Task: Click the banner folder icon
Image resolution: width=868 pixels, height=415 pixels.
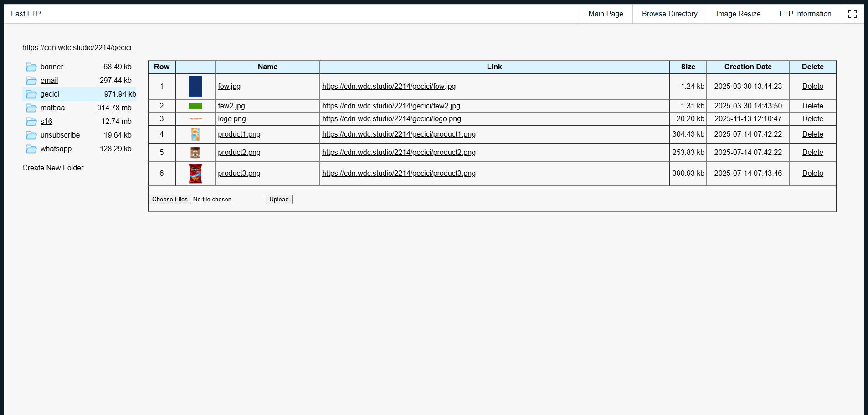Action: [x=31, y=67]
